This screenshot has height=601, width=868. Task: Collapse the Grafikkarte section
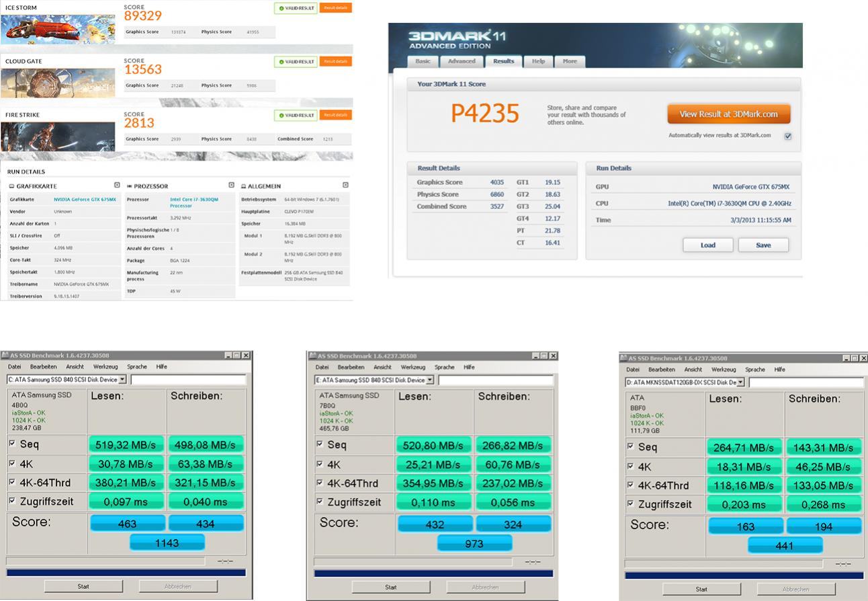(x=117, y=186)
